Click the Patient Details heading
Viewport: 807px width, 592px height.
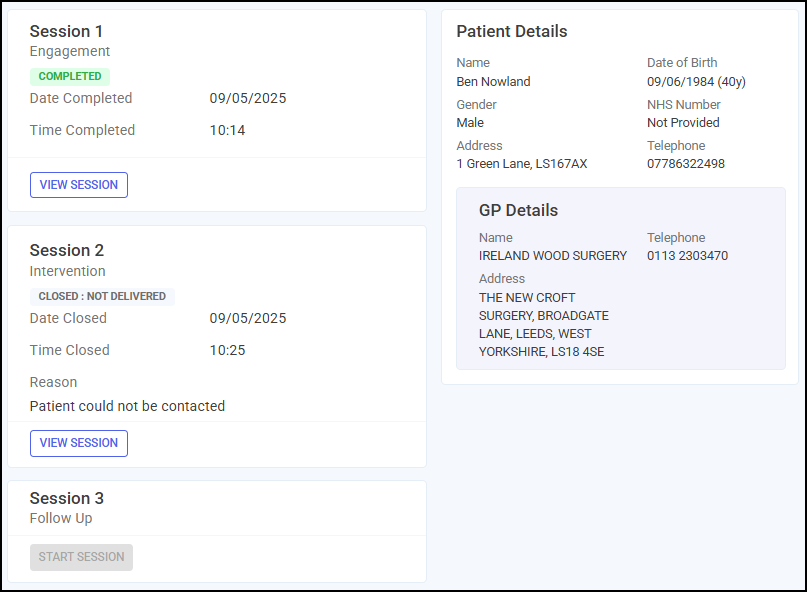coord(512,31)
